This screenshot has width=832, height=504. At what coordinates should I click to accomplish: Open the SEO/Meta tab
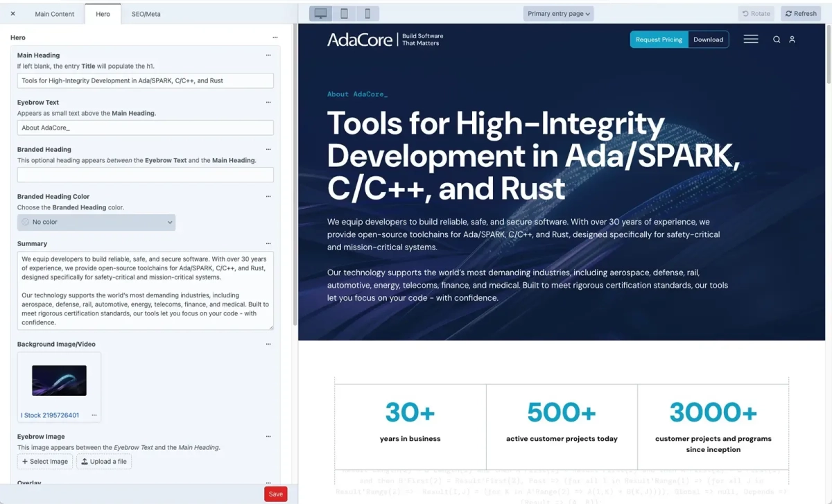(145, 13)
